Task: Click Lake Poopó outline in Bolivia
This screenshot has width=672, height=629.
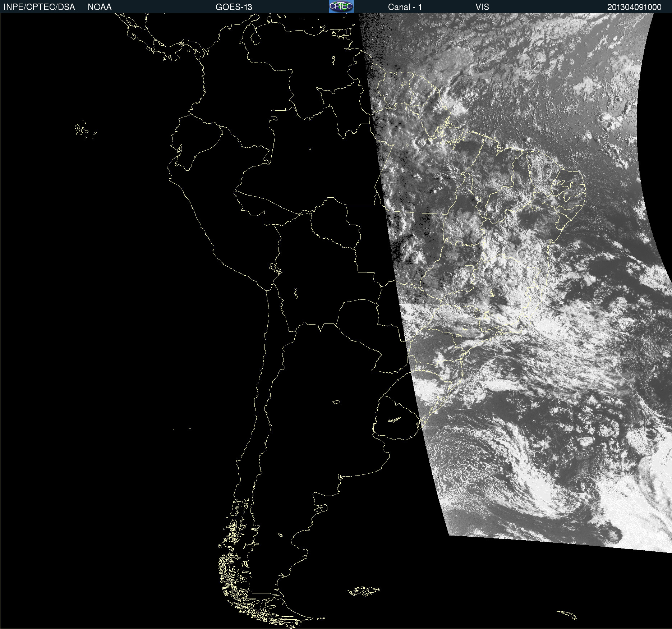Action: point(296,293)
